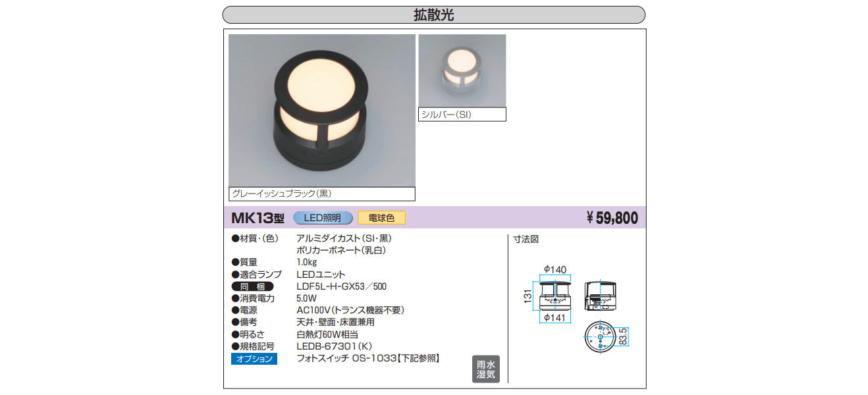Click the 寸法図 heading

[x=526, y=240]
